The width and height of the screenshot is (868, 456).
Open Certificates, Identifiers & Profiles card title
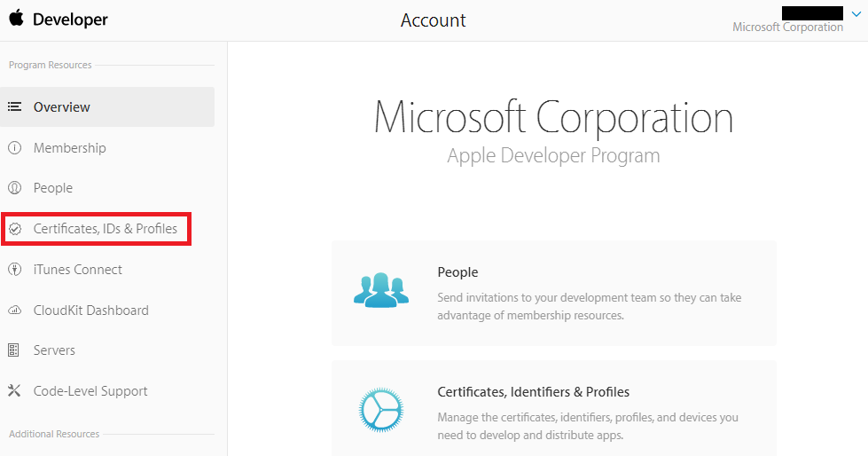533,392
